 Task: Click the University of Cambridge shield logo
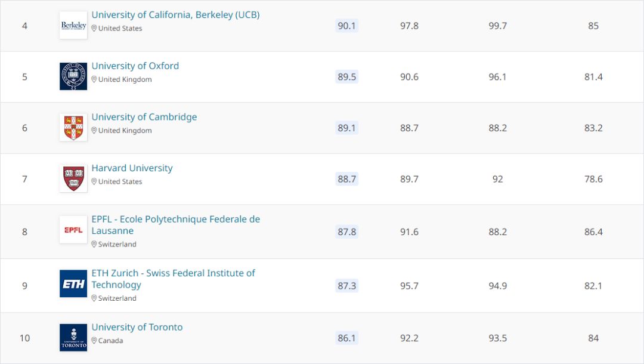(x=73, y=127)
